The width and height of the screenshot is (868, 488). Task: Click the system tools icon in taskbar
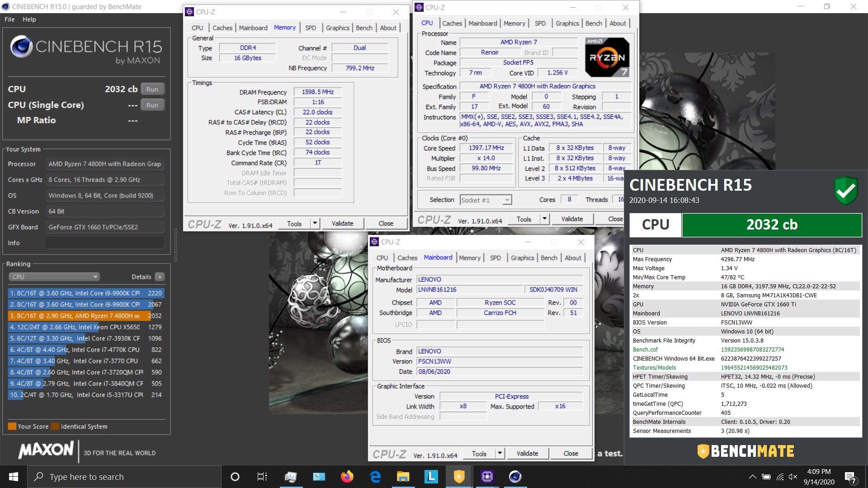tap(291, 477)
